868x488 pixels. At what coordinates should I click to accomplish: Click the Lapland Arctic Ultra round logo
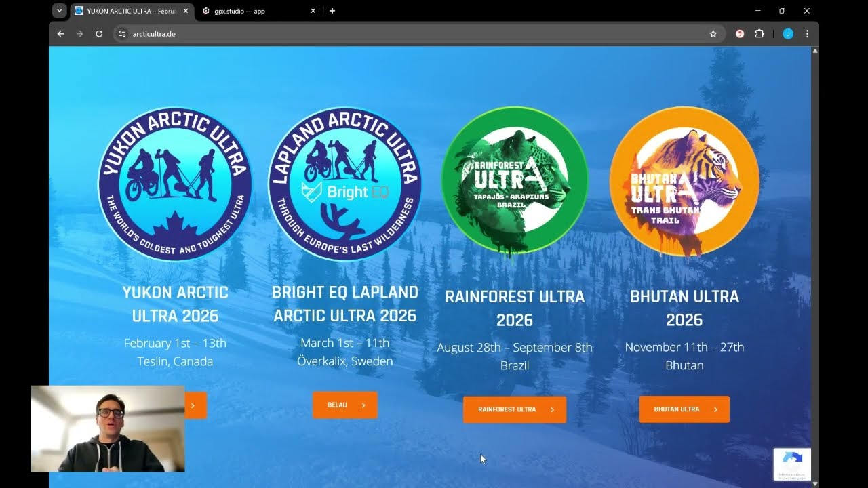point(344,184)
